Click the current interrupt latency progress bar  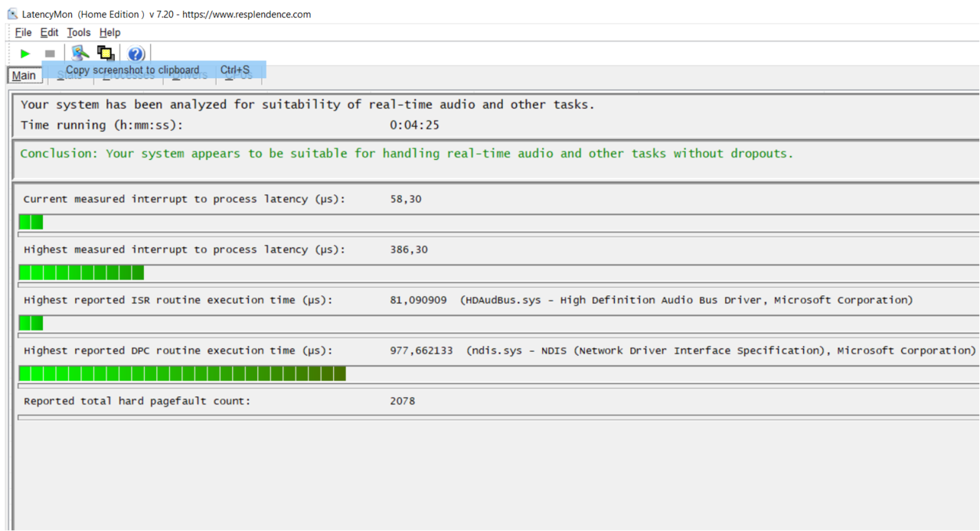498,222
